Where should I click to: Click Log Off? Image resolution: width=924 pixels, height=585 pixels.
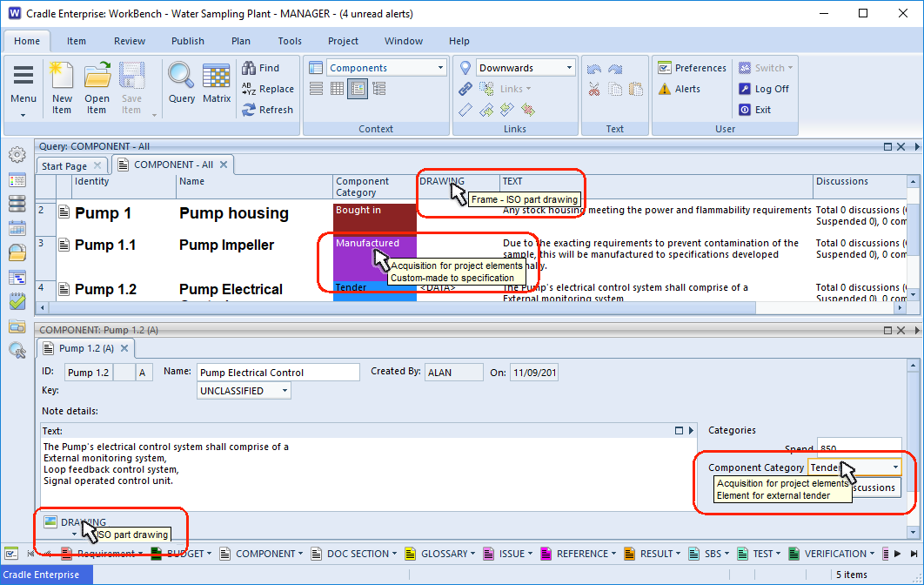(764, 89)
